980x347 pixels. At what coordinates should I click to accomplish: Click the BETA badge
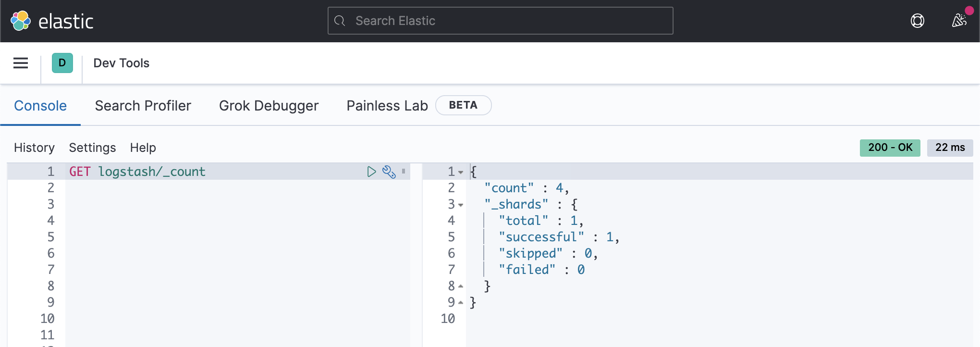pos(463,105)
